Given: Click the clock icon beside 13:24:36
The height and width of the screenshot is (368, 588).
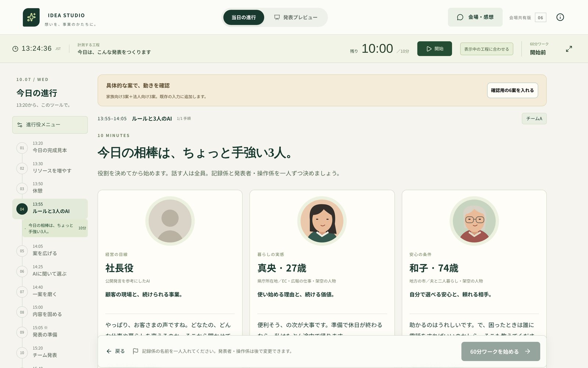Looking at the screenshot, I should (x=15, y=49).
